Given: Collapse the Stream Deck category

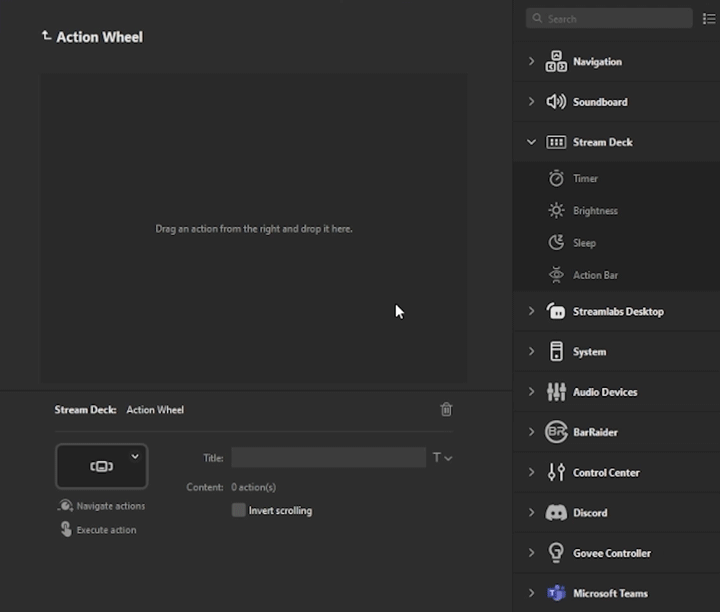Looking at the screenshot, I should tap(531, 142).
